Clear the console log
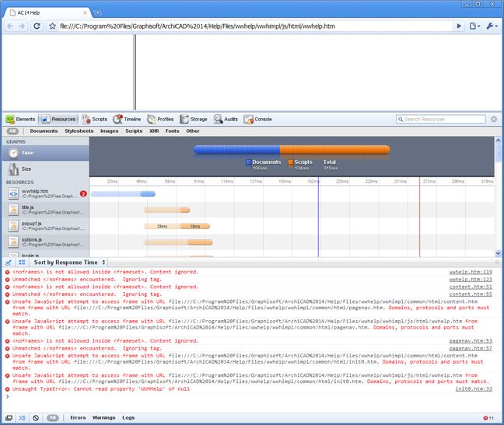Image resolution: width=504 pixels, height=425 pixels. point(36,417)
